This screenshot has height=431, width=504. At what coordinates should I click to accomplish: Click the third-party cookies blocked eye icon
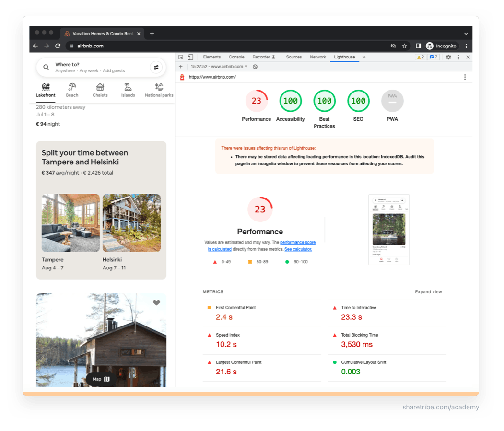pyautogui.click(x=393, y=46)
